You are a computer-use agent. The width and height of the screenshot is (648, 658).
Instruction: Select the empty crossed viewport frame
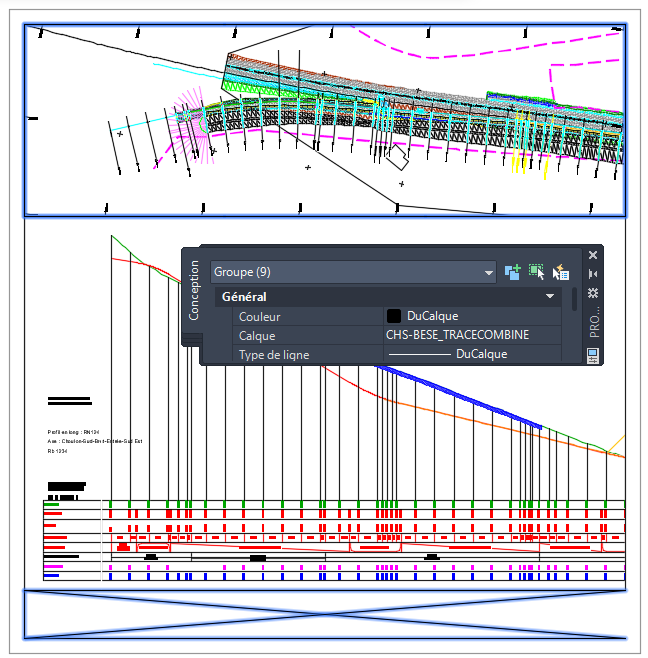tap(324, 614)
